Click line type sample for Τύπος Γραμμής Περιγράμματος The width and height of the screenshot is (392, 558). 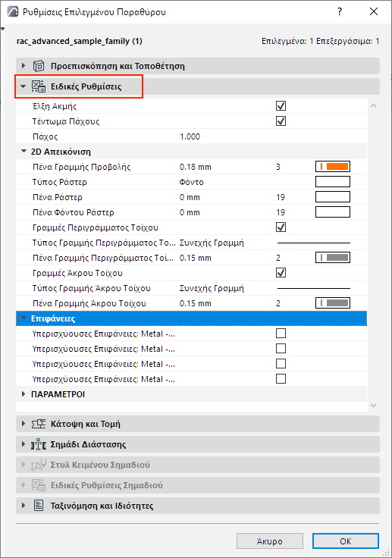(x=314, y=243)
